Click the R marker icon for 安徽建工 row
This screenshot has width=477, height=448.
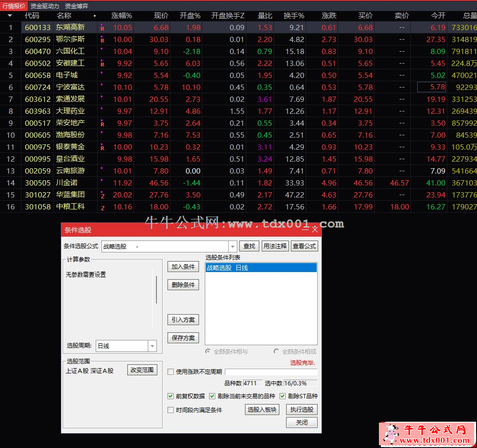(x=102, y=64)
